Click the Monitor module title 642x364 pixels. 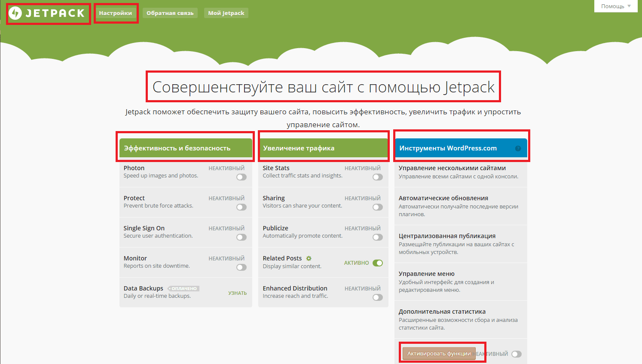(x=135, y=258)
